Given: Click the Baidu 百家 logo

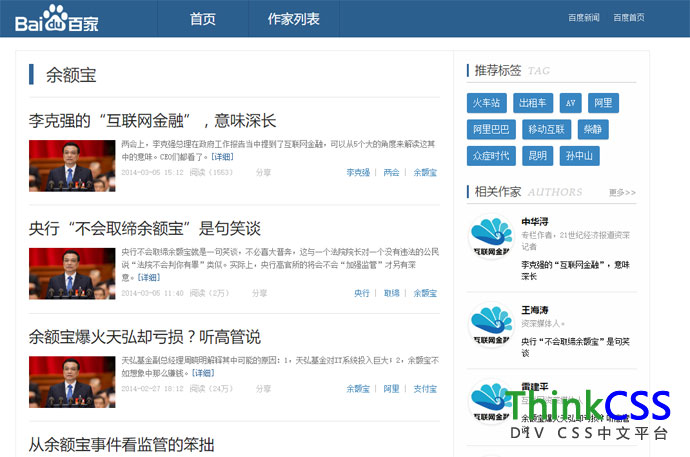Looking at the screenshot, I should pyautogui.click(x=57, y=18).
